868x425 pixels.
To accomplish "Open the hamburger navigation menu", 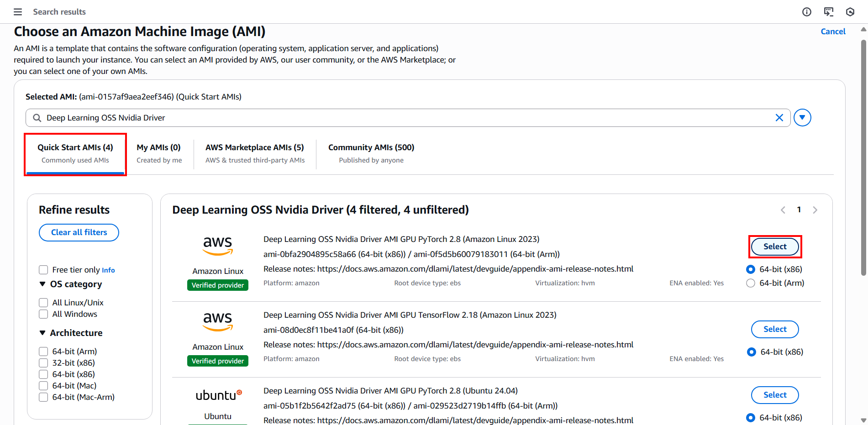I will coord(18,12).
